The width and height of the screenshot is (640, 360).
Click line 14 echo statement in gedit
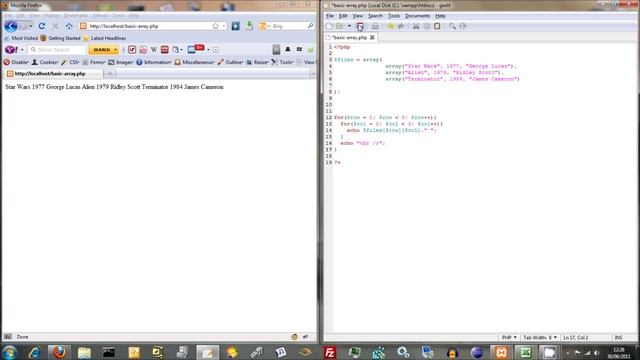[391, 130]
